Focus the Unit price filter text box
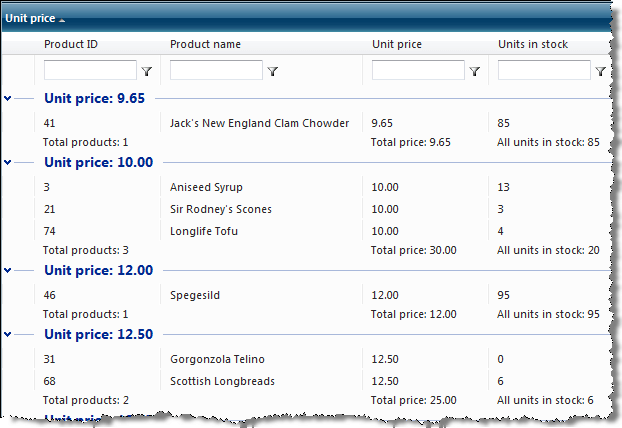 (x=418, y=71)
